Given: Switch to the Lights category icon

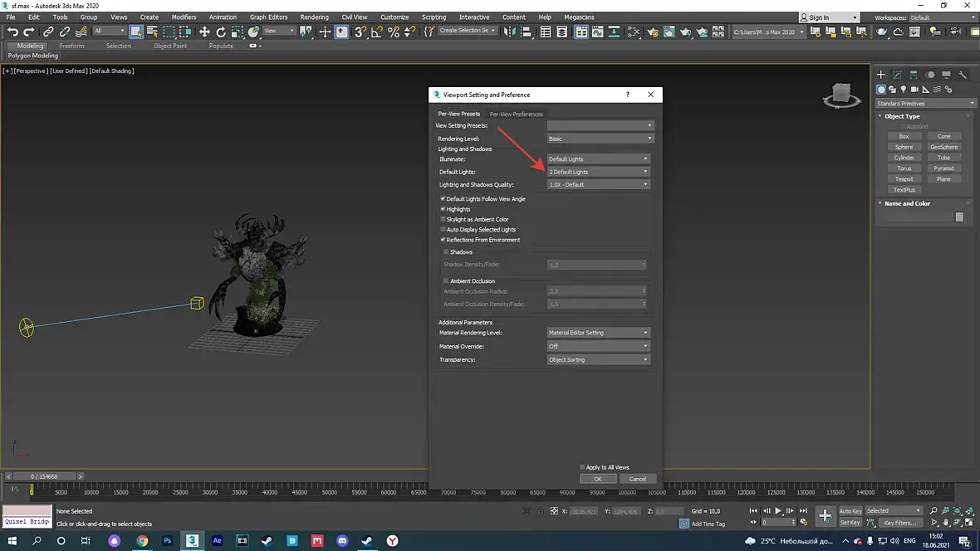Looking at the screenshot, I should point(904,90).
